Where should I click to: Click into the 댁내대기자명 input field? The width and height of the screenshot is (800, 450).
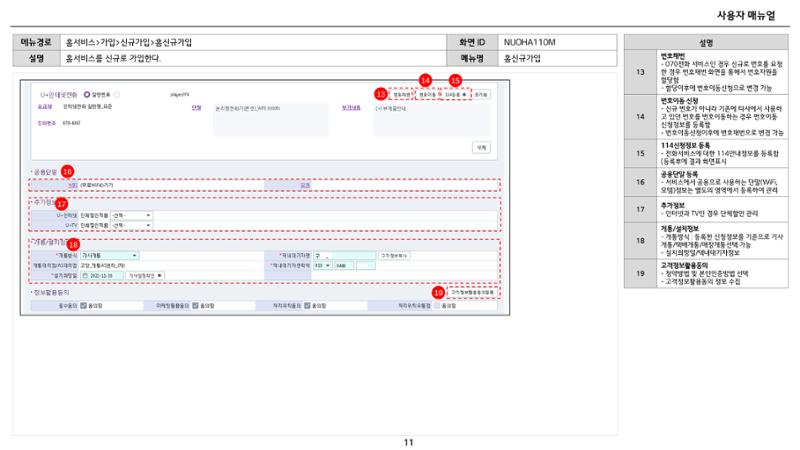344,255
